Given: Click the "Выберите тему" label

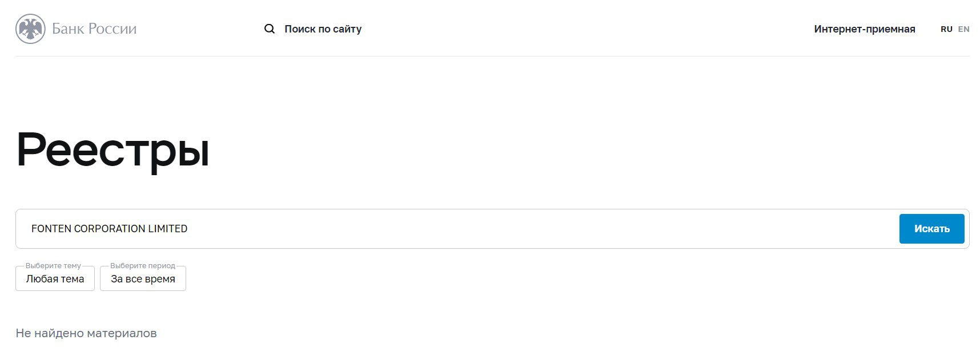Looking at the screenshot, I should click(x=53, y=266).
